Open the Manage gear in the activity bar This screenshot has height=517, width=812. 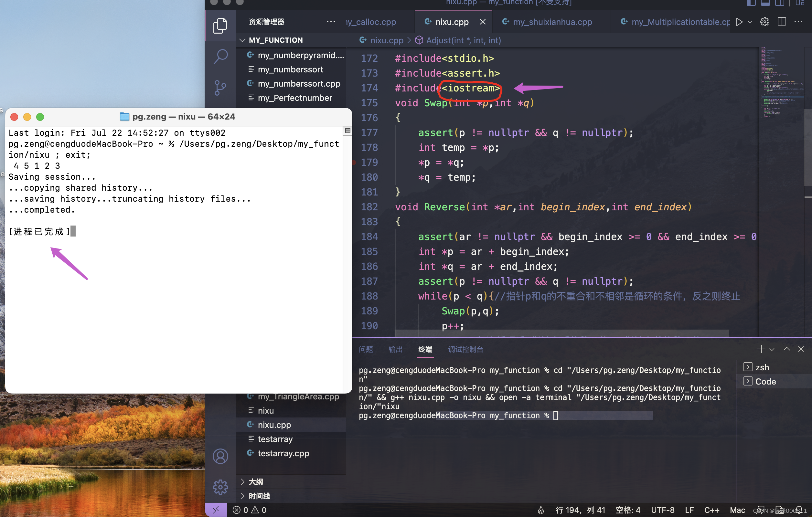pos(220,487)
